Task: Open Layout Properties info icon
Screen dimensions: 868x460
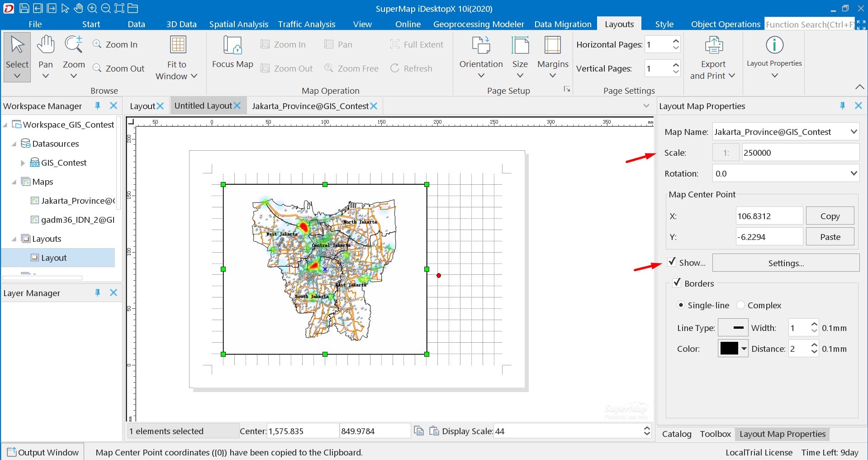Action: point(774,45)
